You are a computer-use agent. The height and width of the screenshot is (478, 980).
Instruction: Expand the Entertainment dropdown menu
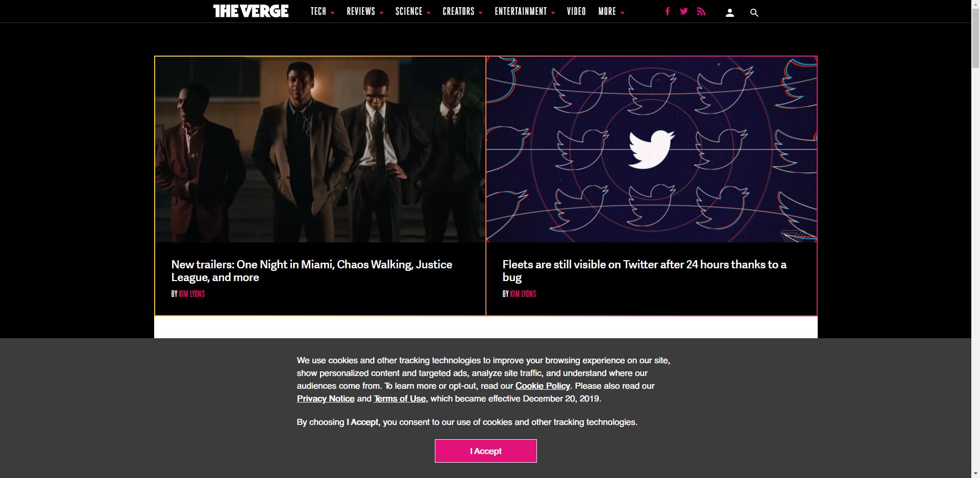click(x=524, y=11)
